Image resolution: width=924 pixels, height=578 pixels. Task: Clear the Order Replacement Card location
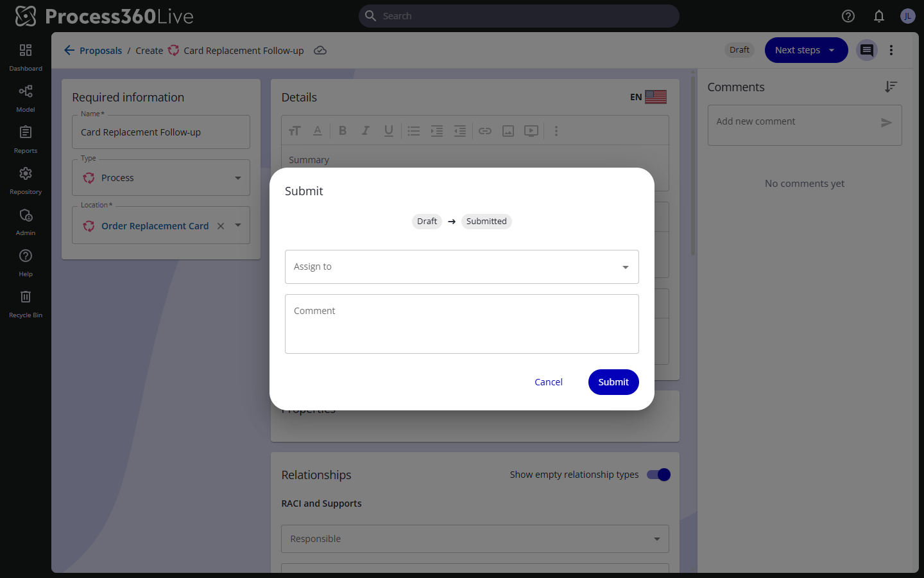click(221, 226)
